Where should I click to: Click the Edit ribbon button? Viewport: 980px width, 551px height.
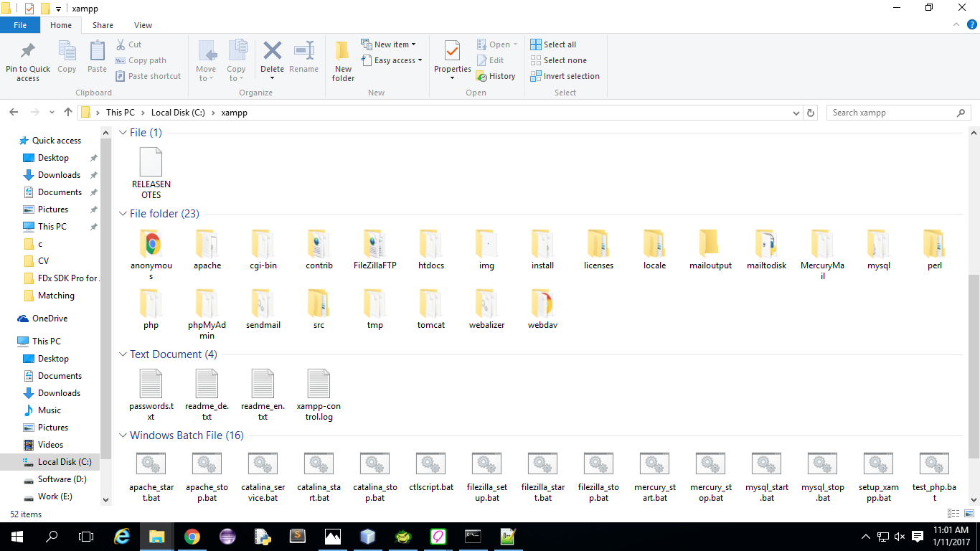[x=491, y=60]
